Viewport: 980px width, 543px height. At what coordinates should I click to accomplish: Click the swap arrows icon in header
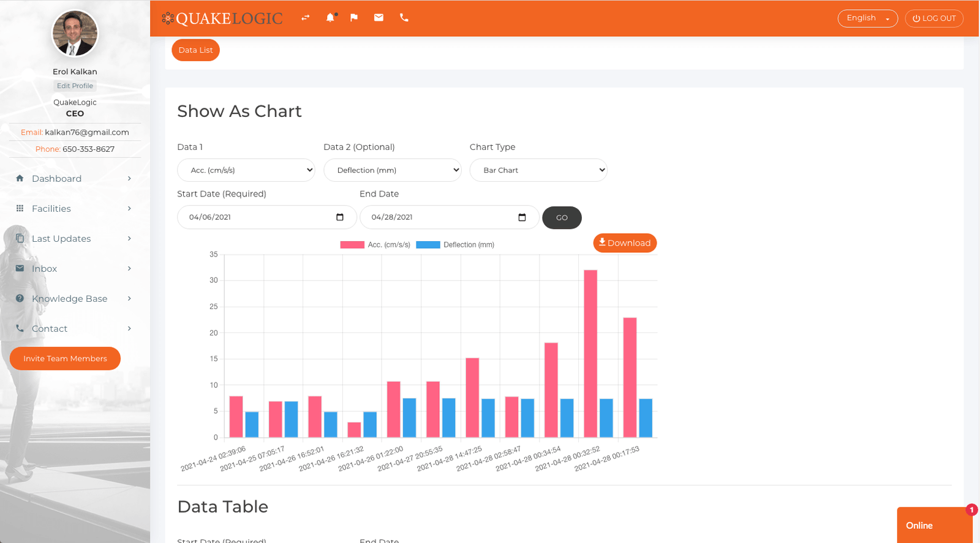[x=305, y=18]
